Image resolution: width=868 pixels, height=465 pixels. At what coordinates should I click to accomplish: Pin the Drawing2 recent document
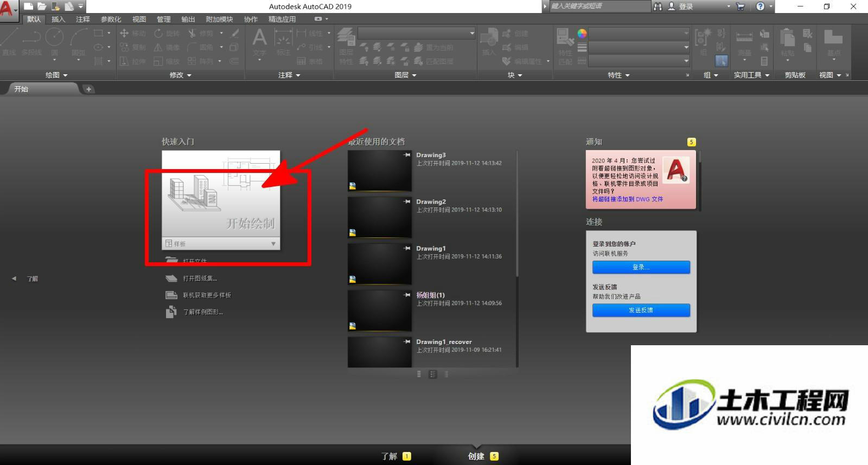pyautogui.click(x=407, y=202)
